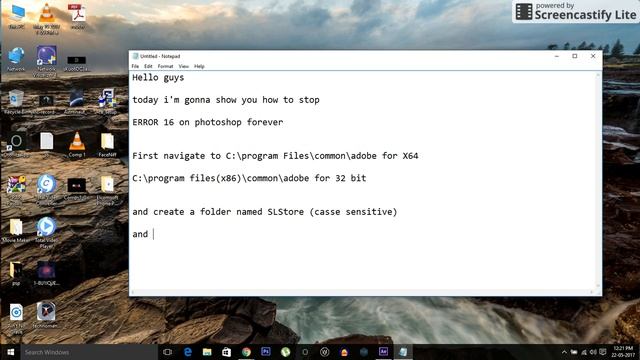Maximize the Notepad window
The image size is (640, 360).
point(575,56)
